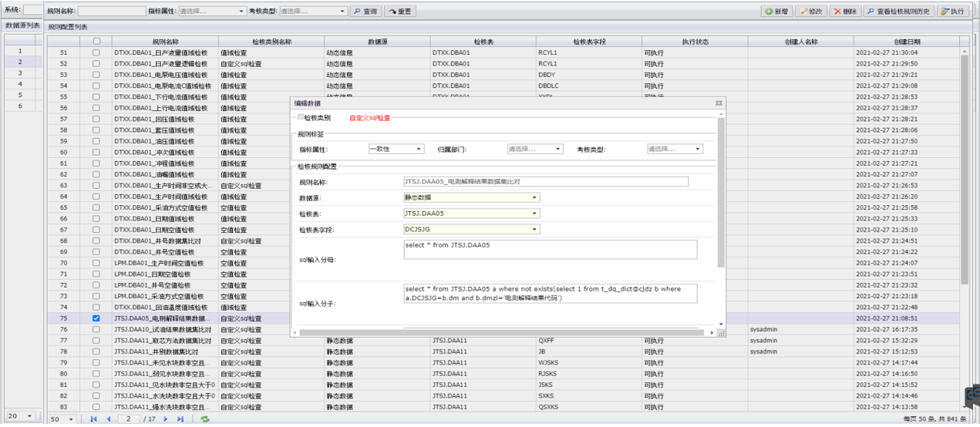980x427 pixels.
Task: Open 查看检核规则历史 history view
Action: [899, 12]
